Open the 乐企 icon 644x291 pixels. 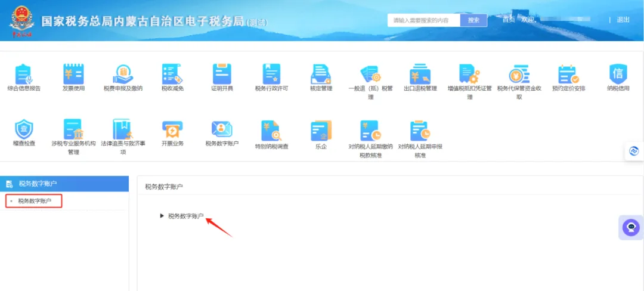pos(321,131)
